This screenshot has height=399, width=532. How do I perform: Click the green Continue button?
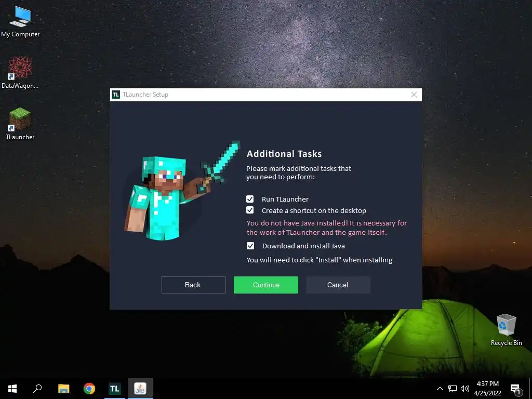pos(265,285)
